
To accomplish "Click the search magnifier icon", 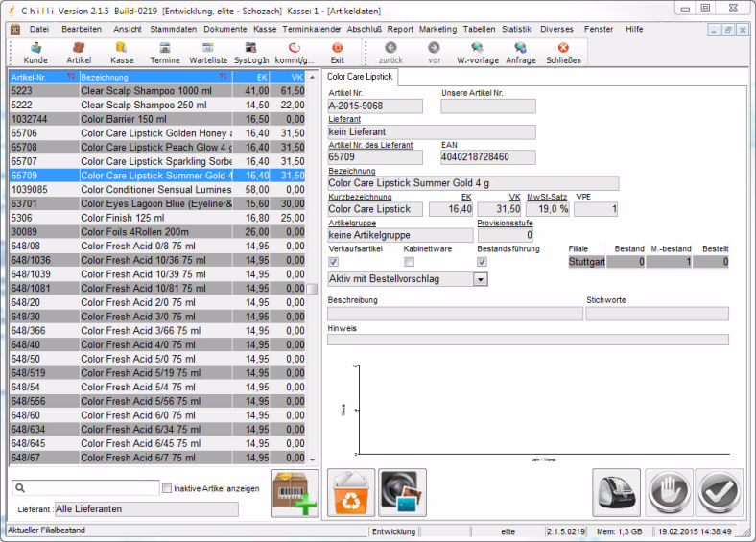I will pos(20,488).
